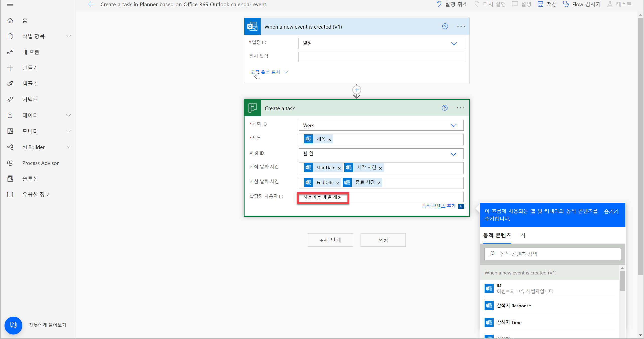Screen dimensions: 644x339
Task: Go back with the left arrow
Action: tap(91, 4)
